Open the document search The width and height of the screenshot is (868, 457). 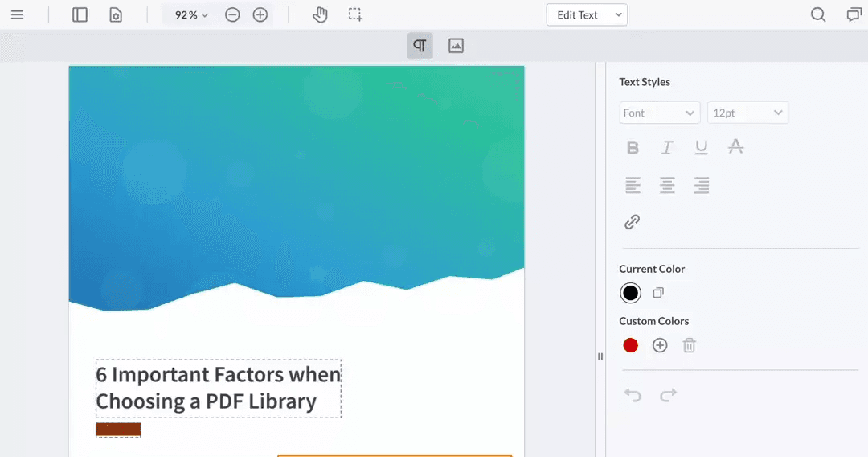click(818, 14)
